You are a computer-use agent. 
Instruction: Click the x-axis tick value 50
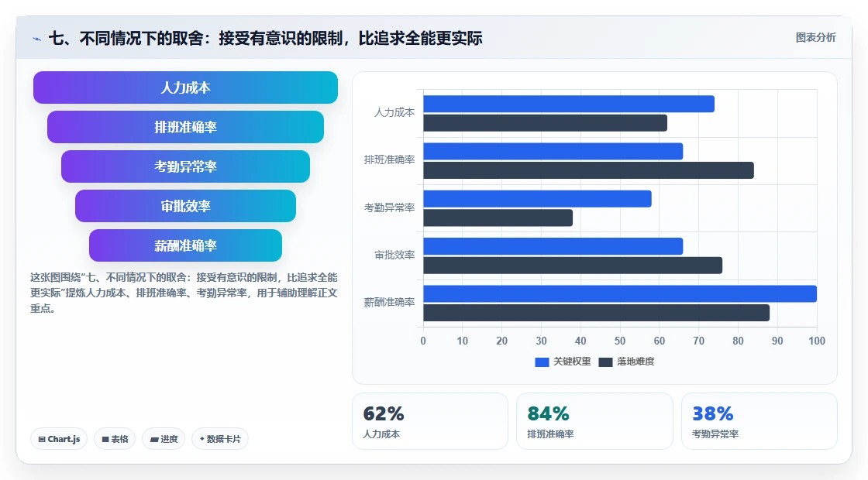point(620,341)
